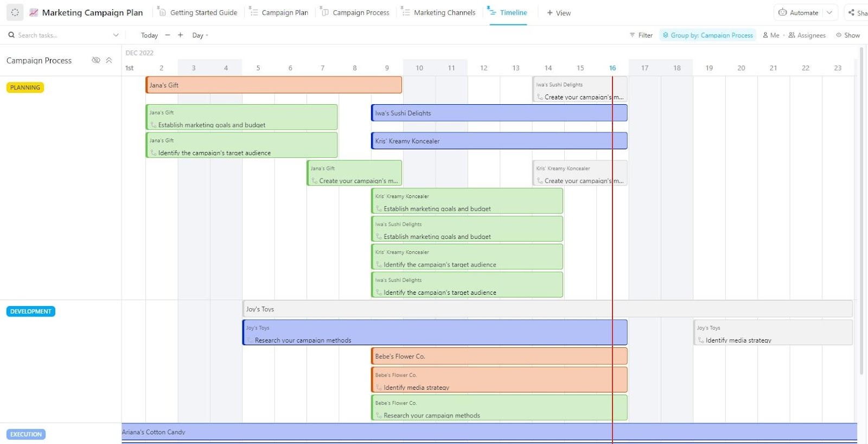Add a new View
Image resolution: width=868 pixels, height=444 pixels.
(x=559, y=12)
